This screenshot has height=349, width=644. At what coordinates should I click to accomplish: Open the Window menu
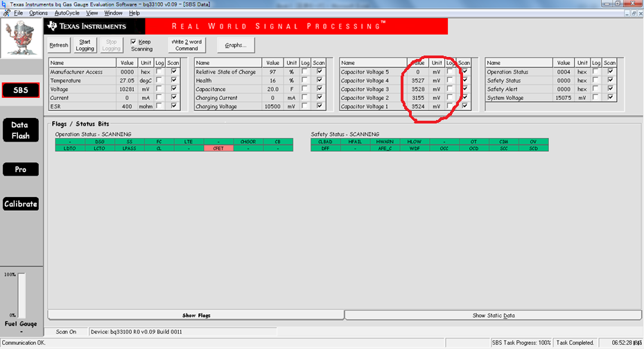click(114, 13)
